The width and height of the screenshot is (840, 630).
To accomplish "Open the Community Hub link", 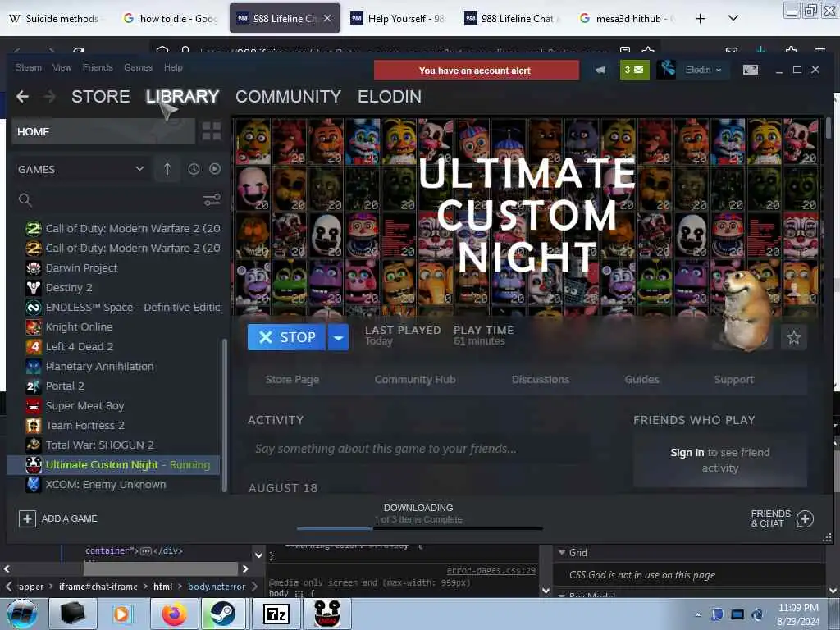I will click(415, 379).
